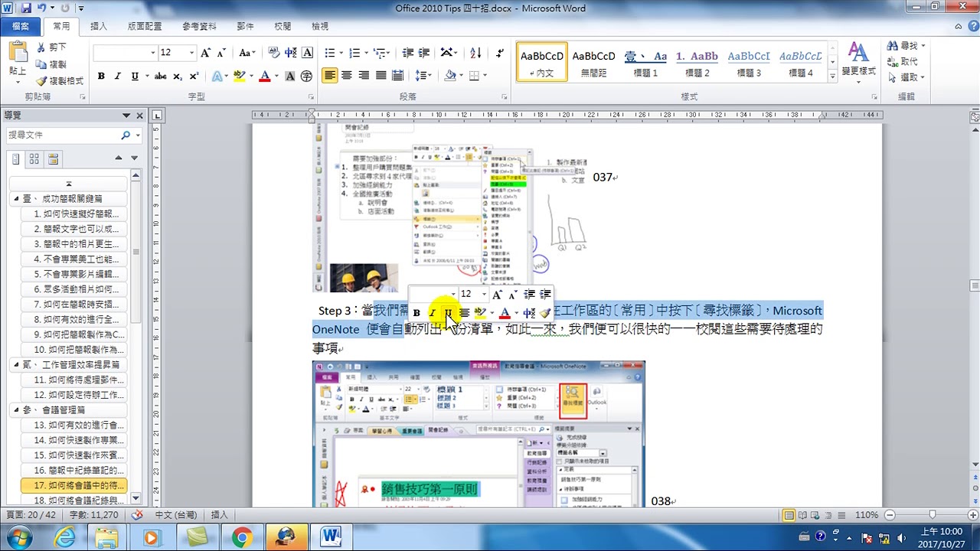Increase paragraph indent in the ribbon
The width and height of the screenshot is (980, 551).
click(x=424, y=53)
